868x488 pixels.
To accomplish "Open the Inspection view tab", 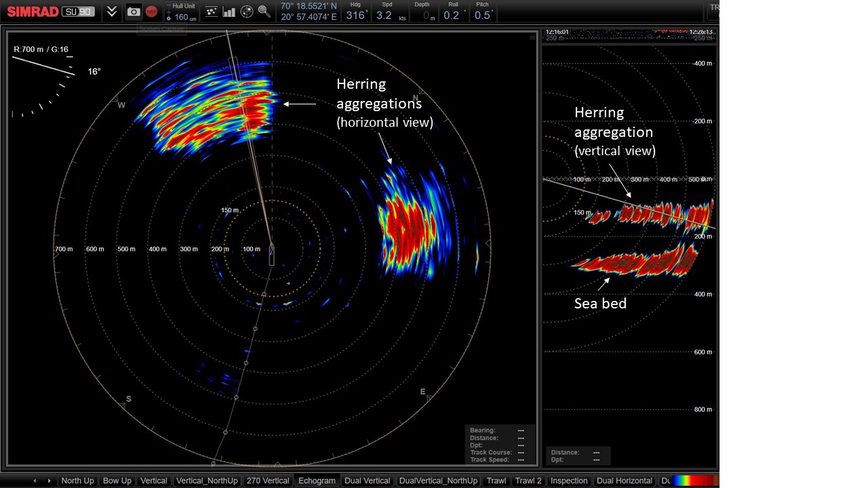I will [568, 481].
